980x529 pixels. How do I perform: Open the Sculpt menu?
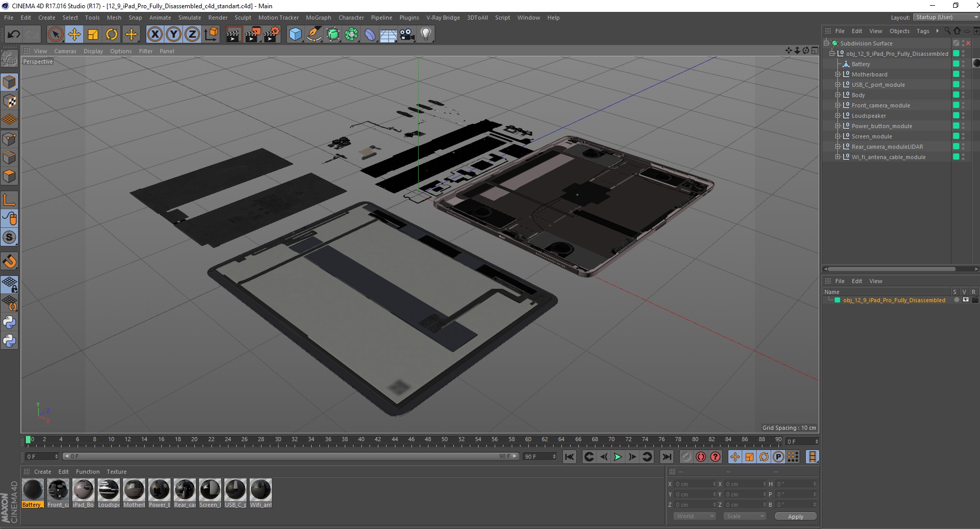pos(243,18)
